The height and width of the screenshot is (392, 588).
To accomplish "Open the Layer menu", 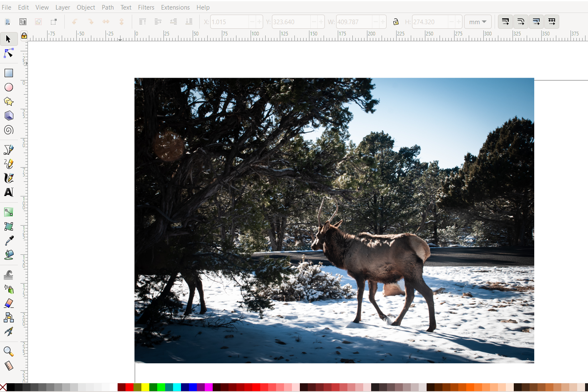I will click(x=63, y=7).
